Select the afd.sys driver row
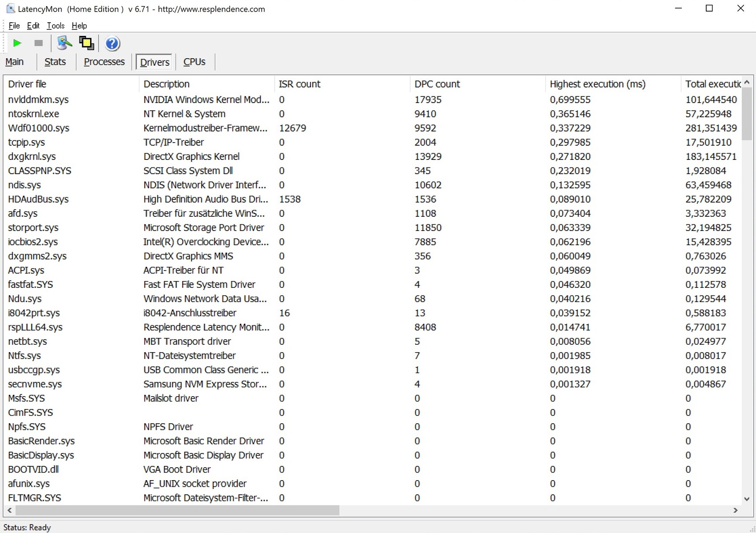This screenshot has height=533, width=756. (x=373, y=213)
